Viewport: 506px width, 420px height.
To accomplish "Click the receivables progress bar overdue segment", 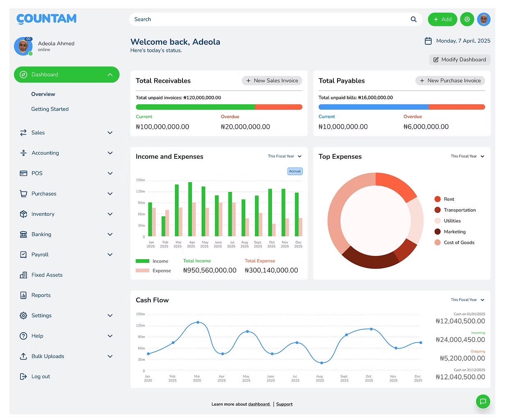I will [x=279, y=107].
